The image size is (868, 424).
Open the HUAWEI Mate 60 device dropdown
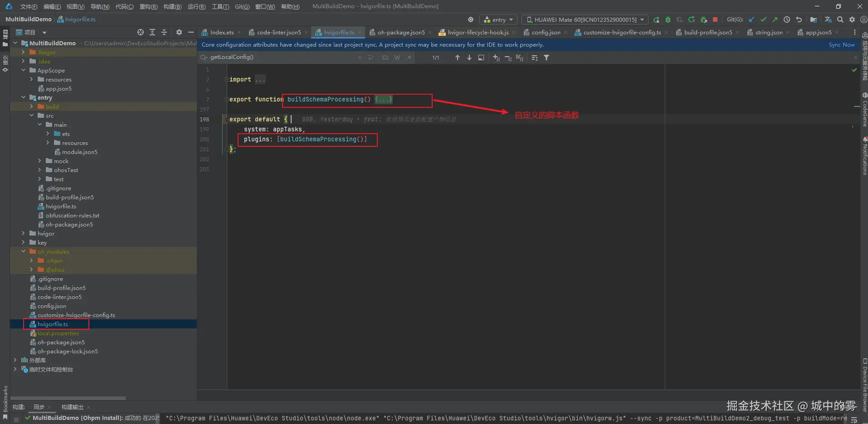[585, 19]
